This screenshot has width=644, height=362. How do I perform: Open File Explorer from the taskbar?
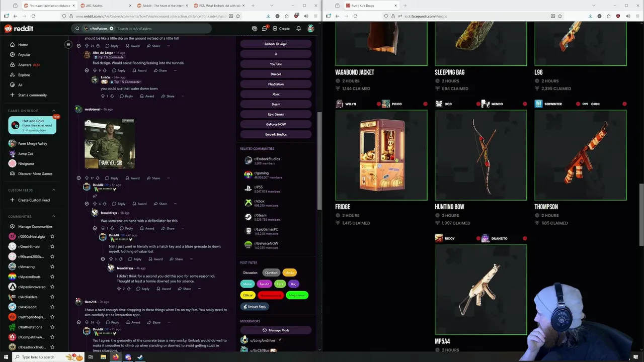[103, 357]
